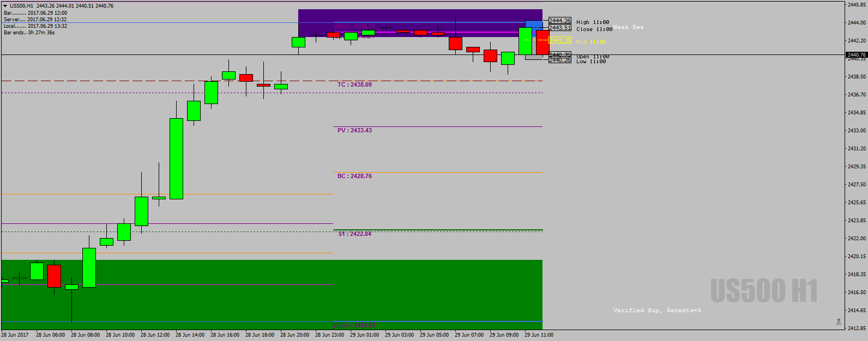The width and height of the screenshot is (868, 341).
Task: Click the 2412.85 price axis value
Action: point(857,328)
